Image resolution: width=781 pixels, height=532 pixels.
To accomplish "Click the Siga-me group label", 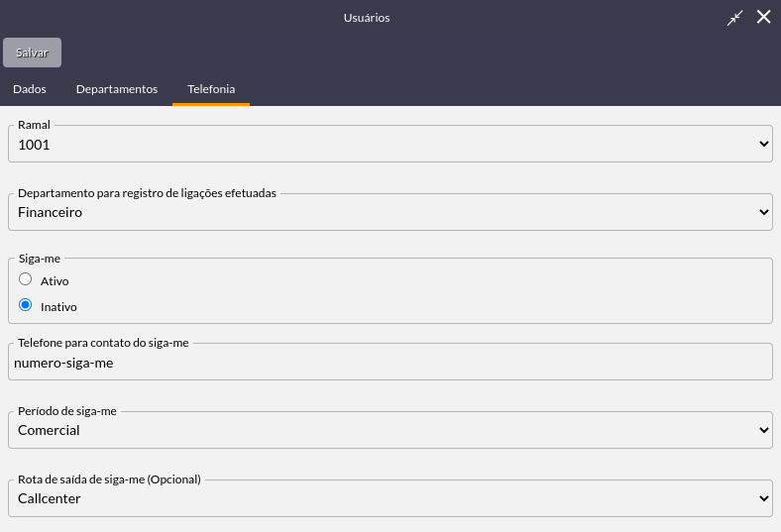I will tap(40, 259).
